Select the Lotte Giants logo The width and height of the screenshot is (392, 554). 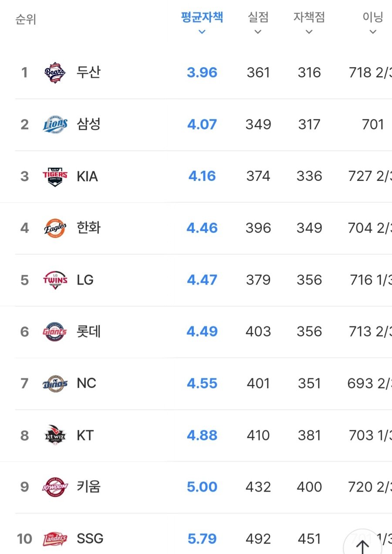point(55,332)
